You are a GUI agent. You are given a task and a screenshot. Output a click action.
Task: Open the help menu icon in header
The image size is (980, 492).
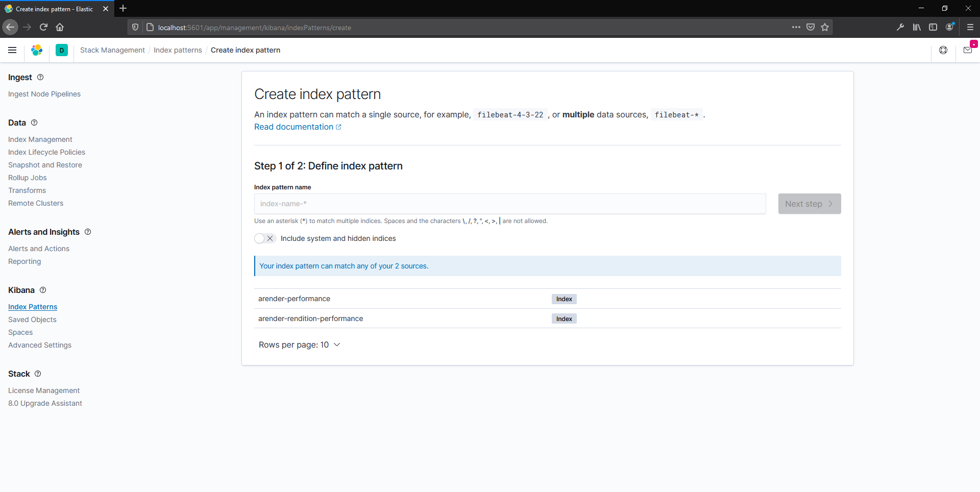tap(943, 50)
